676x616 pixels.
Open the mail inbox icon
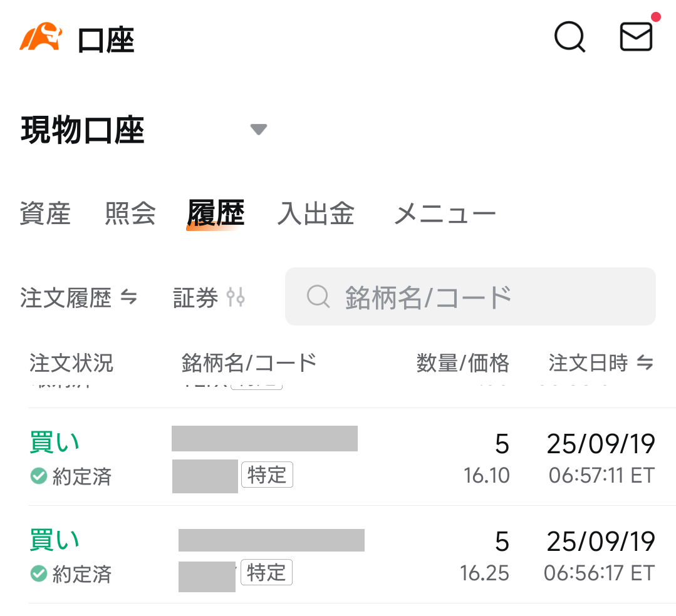pos(636,37)
